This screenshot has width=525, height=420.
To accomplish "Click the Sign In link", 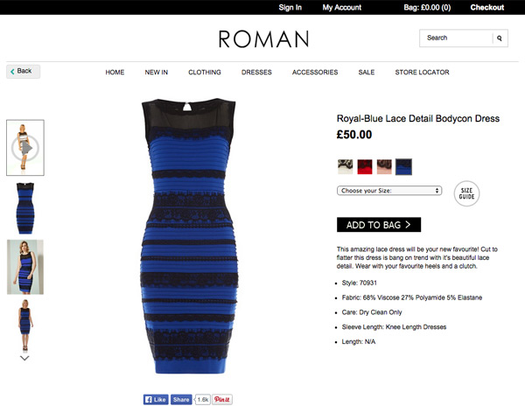I will point(290,7).
